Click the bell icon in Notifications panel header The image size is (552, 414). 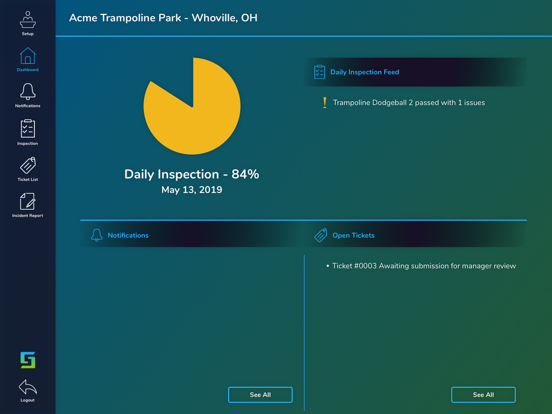97,235
